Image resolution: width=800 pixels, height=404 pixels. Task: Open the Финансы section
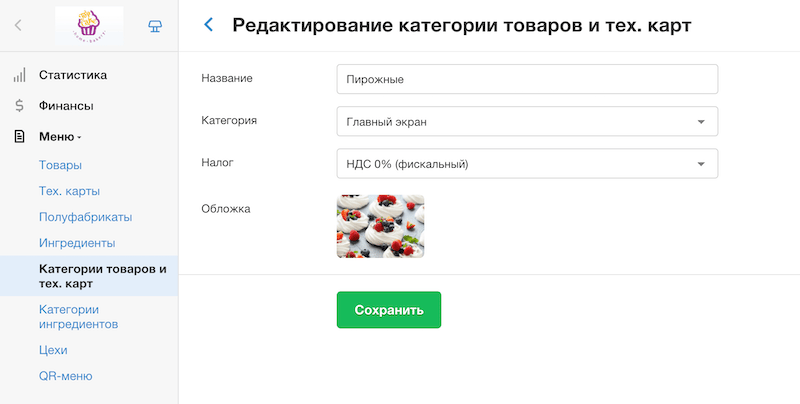click(x=66, y=106)
